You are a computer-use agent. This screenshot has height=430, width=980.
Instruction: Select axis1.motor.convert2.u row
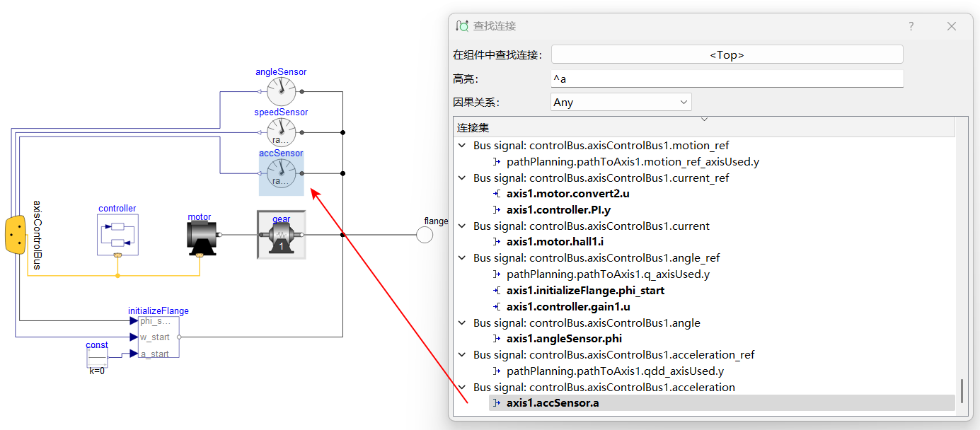(567, 194)
